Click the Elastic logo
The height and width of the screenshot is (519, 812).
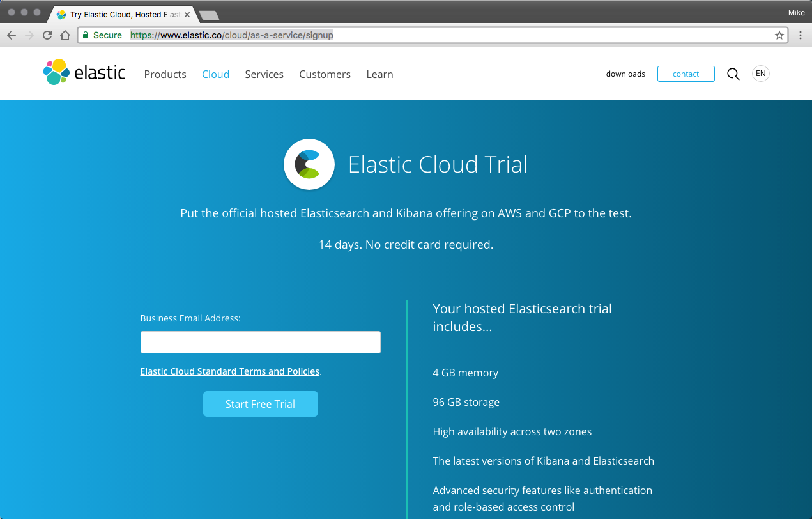pyautogui.click(x=84, y=72)
